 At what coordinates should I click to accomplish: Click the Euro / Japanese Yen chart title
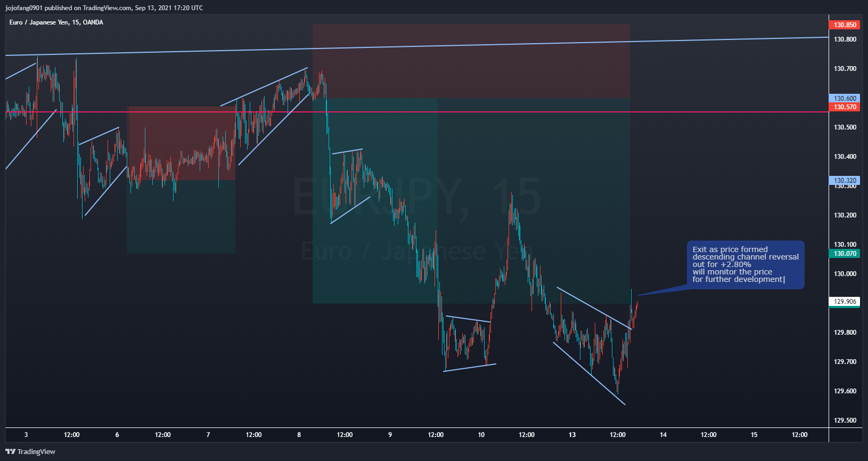click(x=56, y=22)
